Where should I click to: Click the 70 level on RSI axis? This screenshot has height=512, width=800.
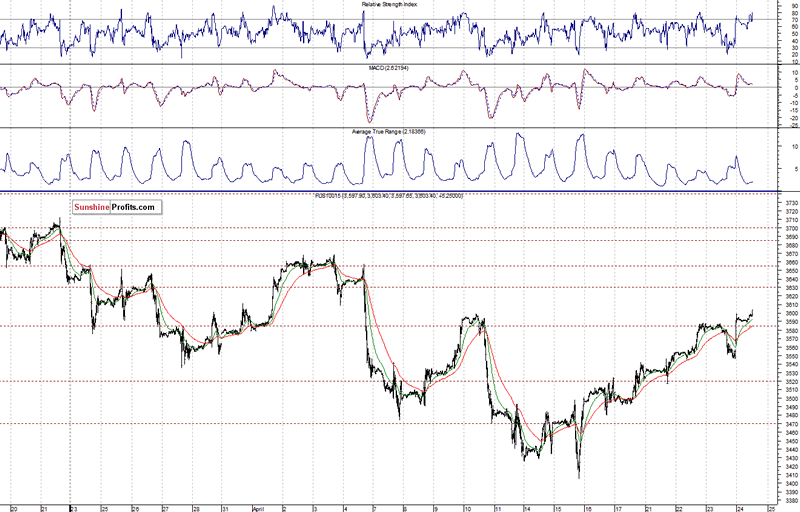[x=795, y=20]
